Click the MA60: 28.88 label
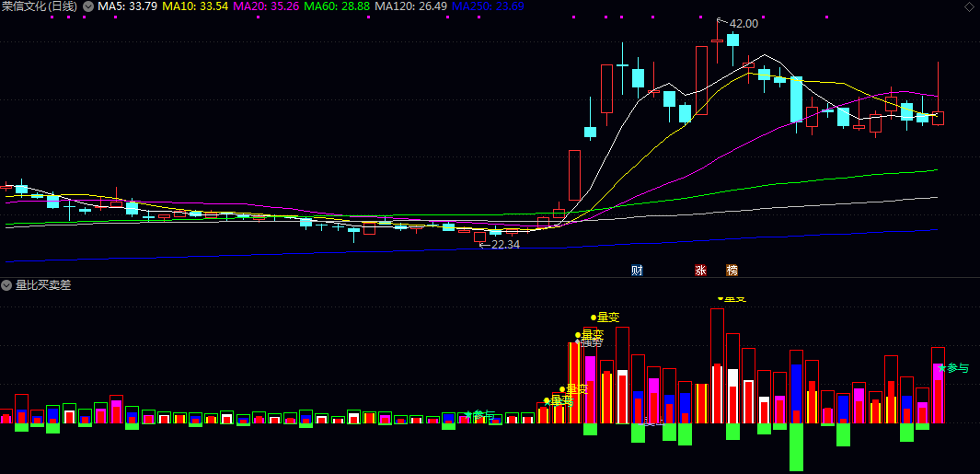The height and width of the screenshot is (474, 980). 337,6
